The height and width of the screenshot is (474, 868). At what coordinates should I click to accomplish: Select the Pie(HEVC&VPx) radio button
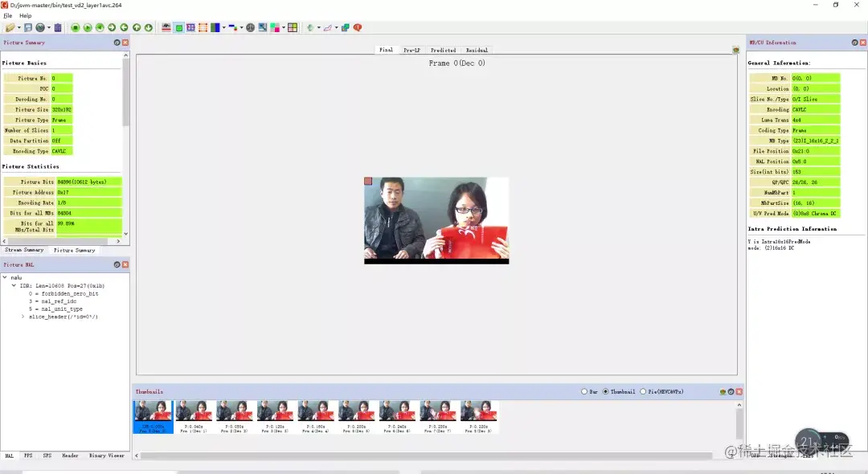click(642, 391)
